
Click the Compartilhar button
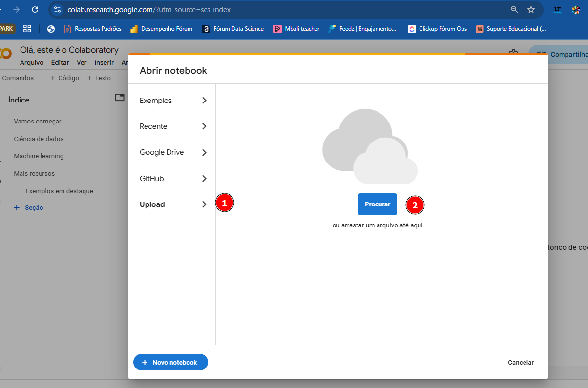(x=559, y=55)
